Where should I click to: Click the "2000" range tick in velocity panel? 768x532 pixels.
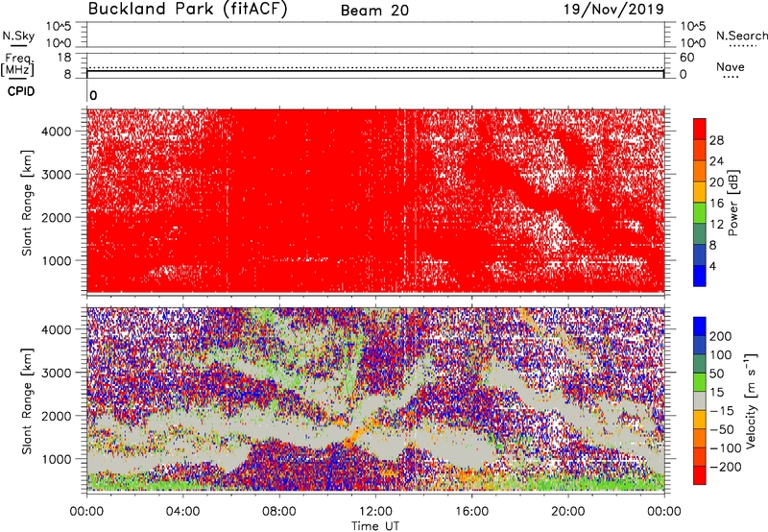(57, 416)
